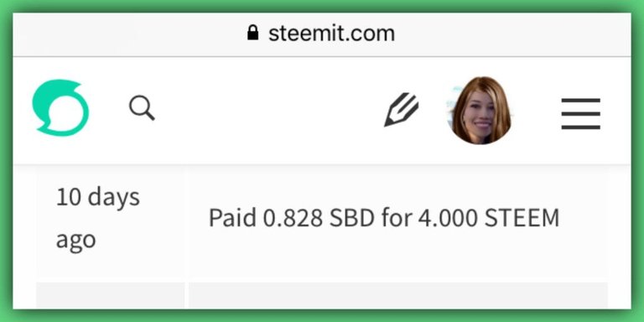Expand the hamburger navigation menu

pos(581,114)
